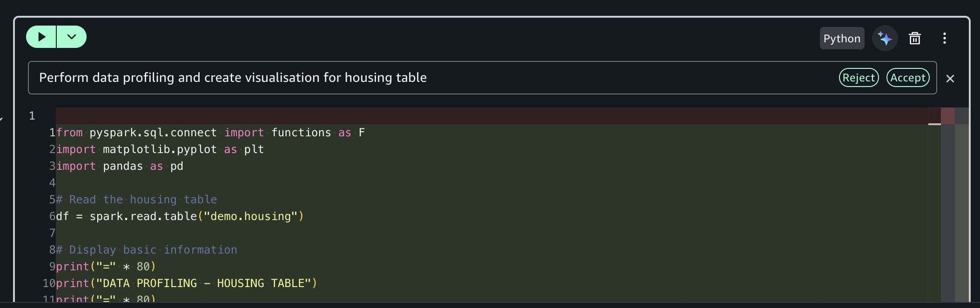Image resolution: width=980 pixels, height=308 pixels.
Task: Click the empty removed line highlighted in red
Action: click(x=465, y=115)
